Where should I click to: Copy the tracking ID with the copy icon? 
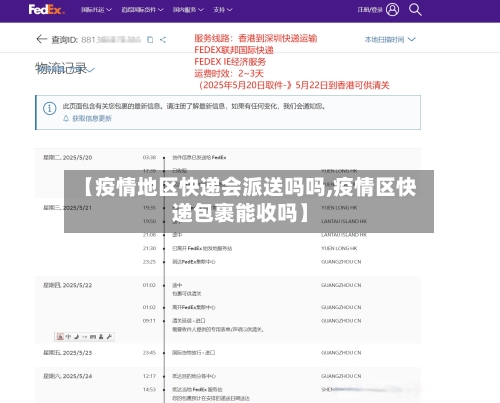(150, 40)
